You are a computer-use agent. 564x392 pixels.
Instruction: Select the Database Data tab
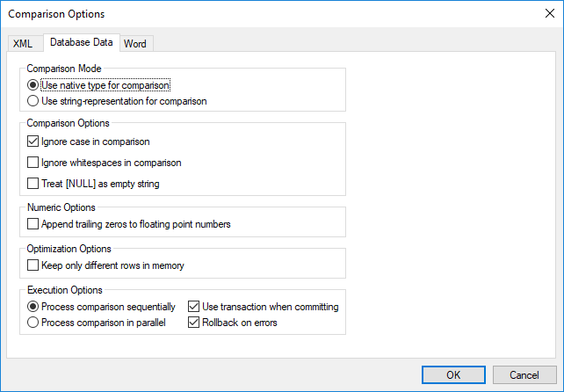coord(80,42)
